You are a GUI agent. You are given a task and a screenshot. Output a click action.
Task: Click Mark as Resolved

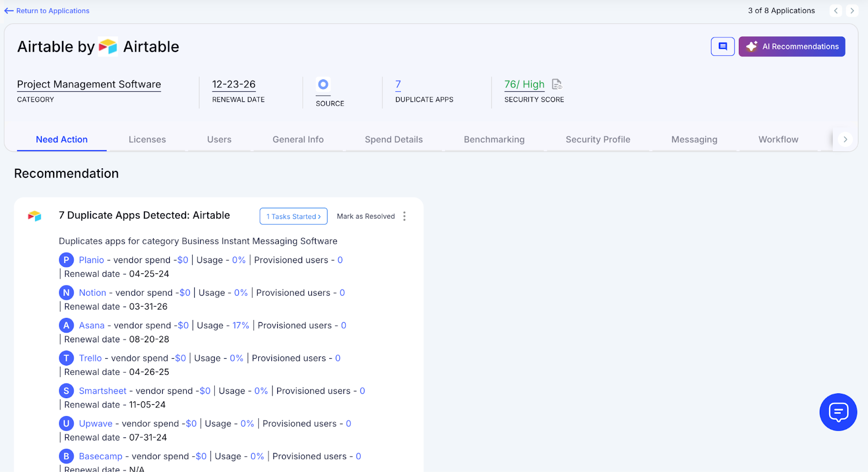(366, 216)
